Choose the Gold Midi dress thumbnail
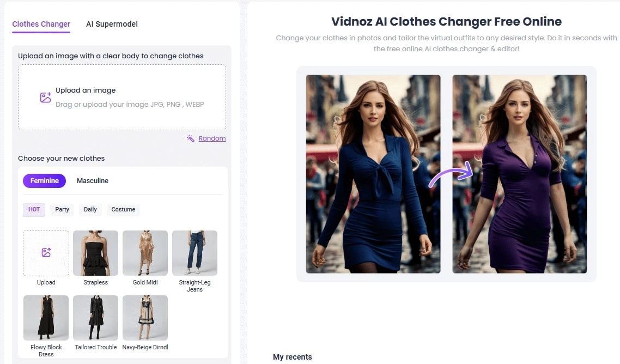The width and height of the screenshot is (620, 364). pyautogui.click(x=145, y=253)
